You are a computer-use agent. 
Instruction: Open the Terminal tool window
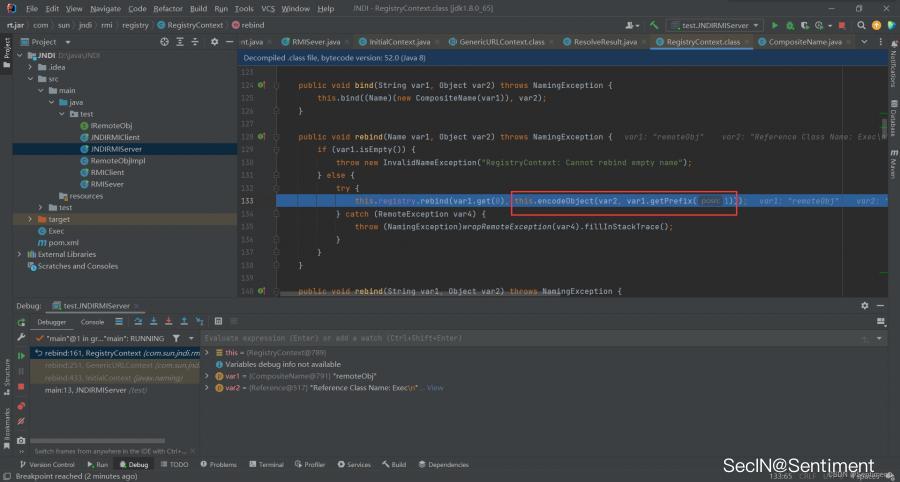[266, 465]
